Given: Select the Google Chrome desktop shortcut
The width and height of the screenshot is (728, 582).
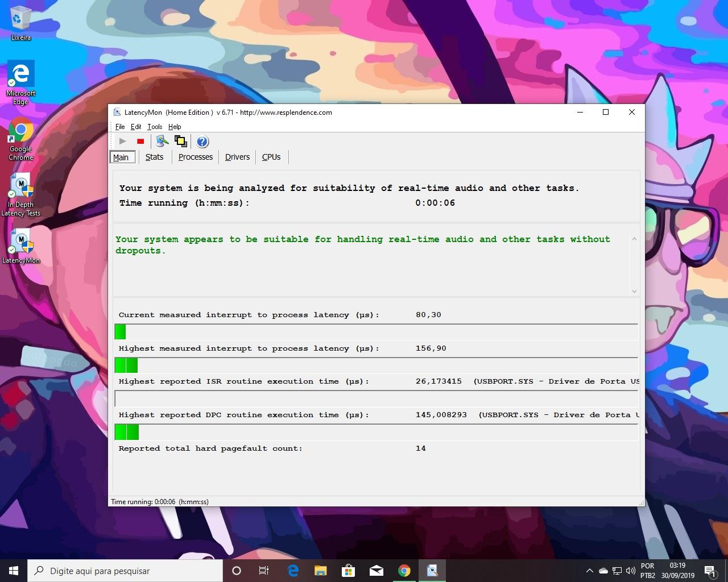Looking at the screenshot, I should click(21, 140).
